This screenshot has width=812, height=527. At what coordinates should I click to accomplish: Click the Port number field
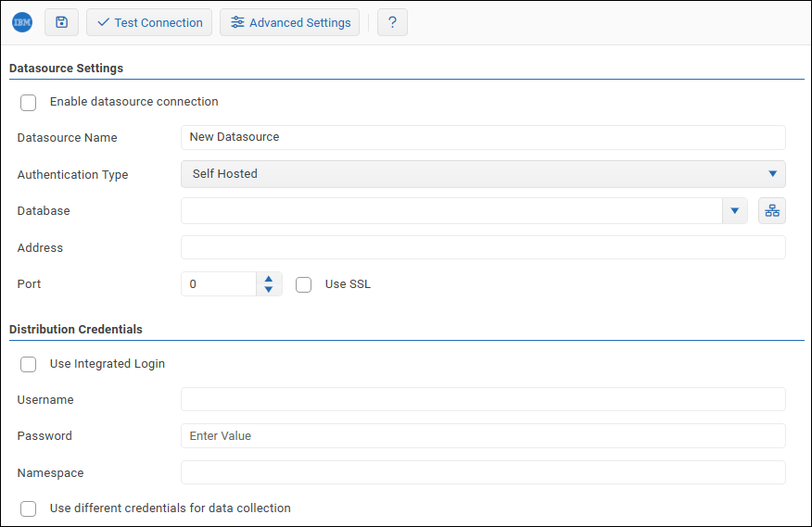pyautogui.click(x=219, y=284)
